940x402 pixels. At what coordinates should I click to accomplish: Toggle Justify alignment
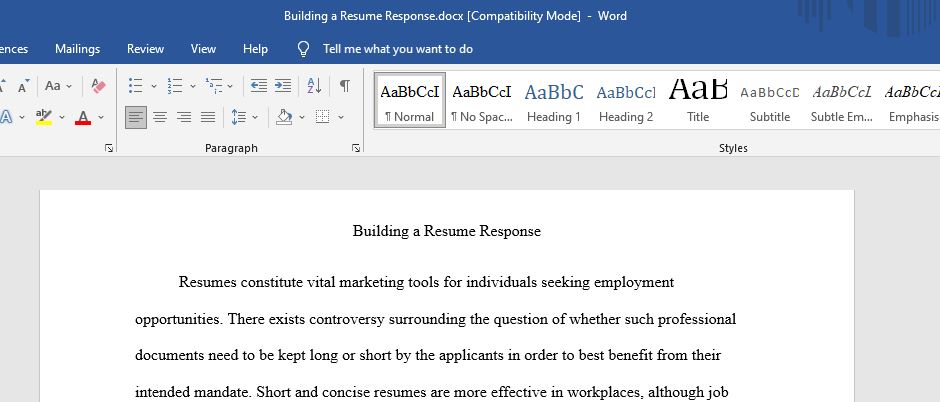tap(208, 117)
